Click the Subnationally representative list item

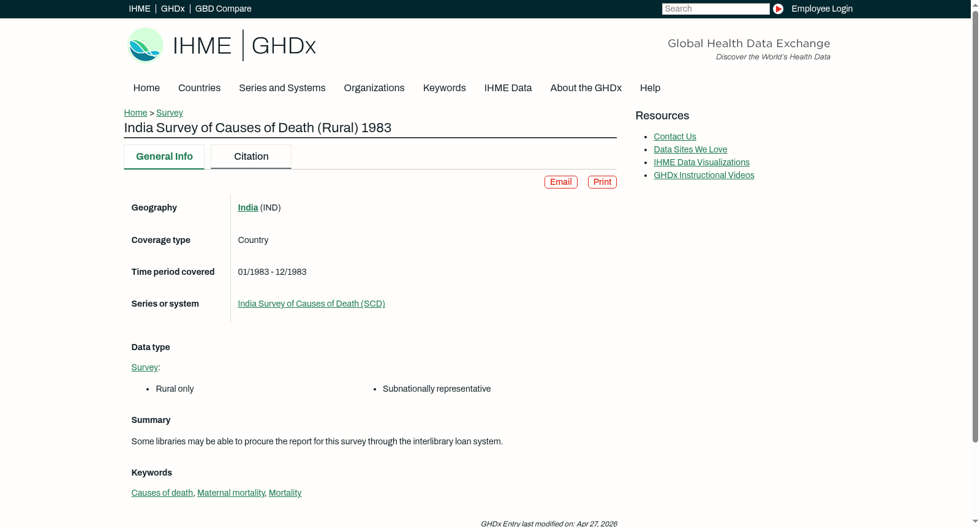437,389
